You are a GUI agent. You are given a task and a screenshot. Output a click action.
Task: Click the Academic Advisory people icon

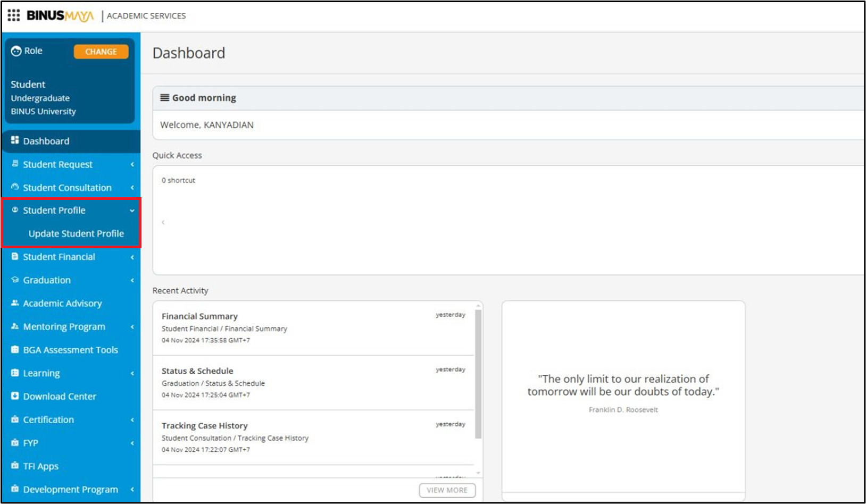(x=15, y=303)
